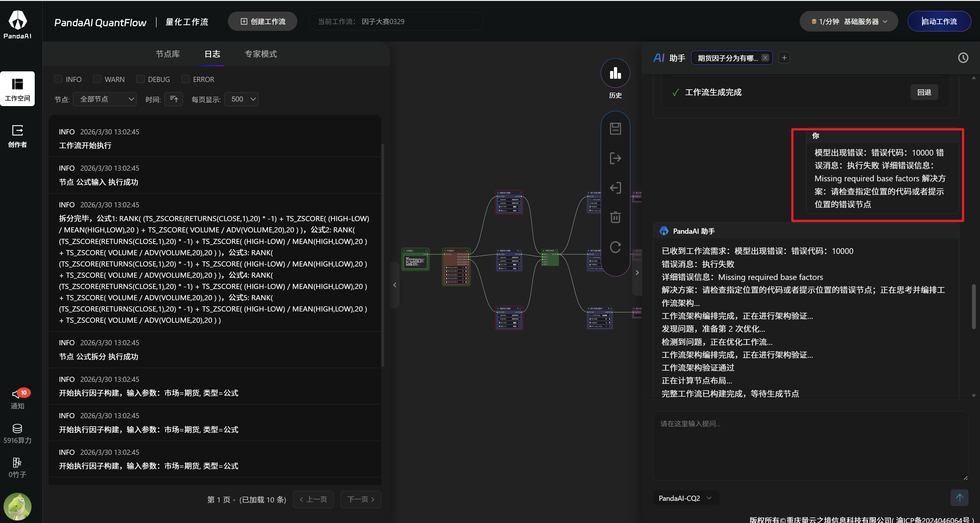Click the save workflow floppy icon
Image resolution: width=980 pixels, height=523 pixels.
(x=615, y=129)
